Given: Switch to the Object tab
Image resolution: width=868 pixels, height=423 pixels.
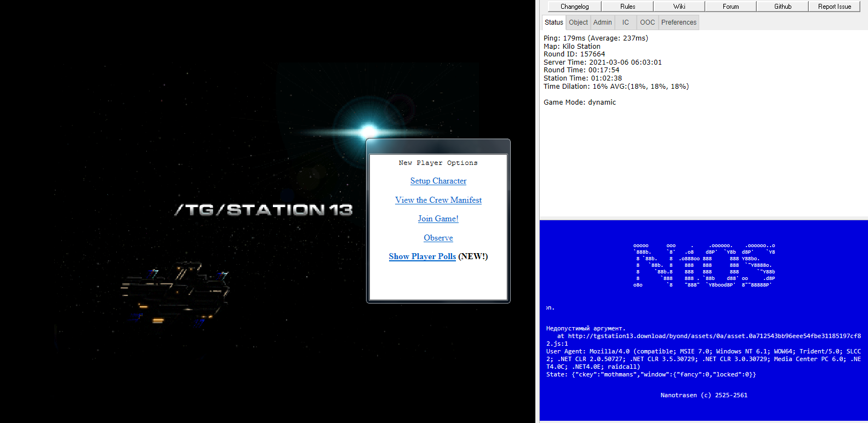Looking at the screenshot, I should point(578,22).
